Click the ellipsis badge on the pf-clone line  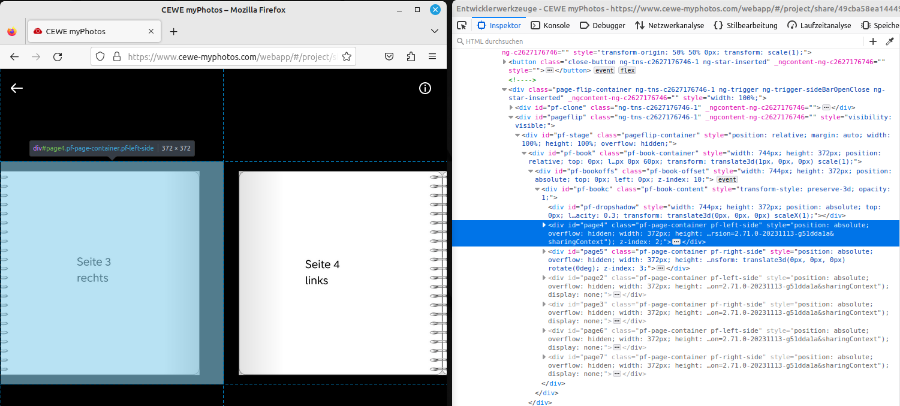[x=827, y=107]
